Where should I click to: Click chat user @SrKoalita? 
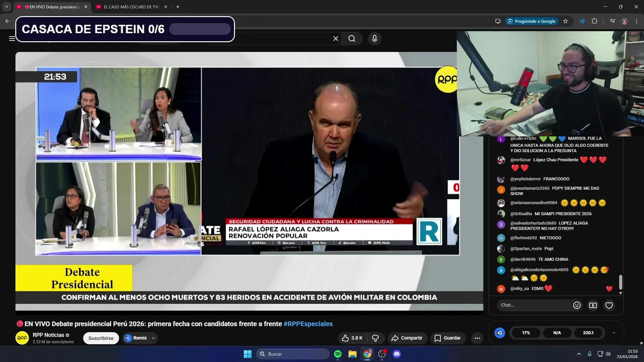[x=521, y=214]
